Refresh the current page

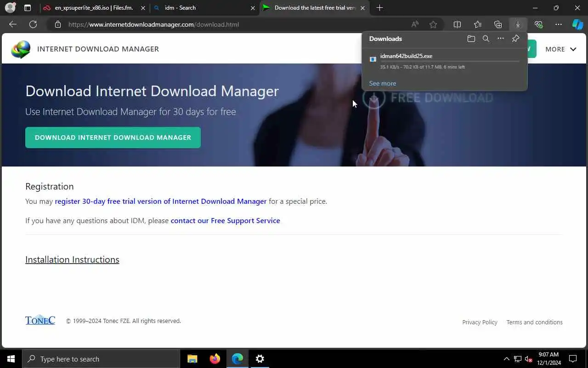[x=33, y=24]
